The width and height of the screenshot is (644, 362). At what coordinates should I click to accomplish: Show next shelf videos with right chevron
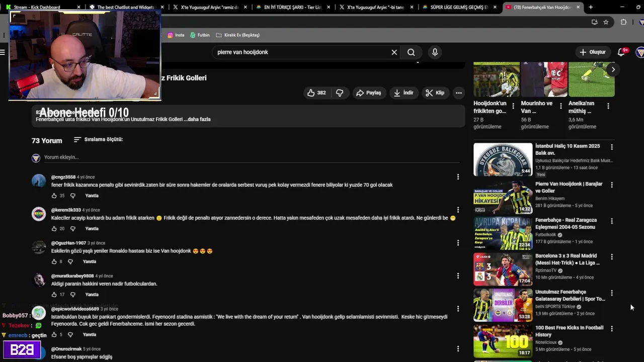point(613,69)
